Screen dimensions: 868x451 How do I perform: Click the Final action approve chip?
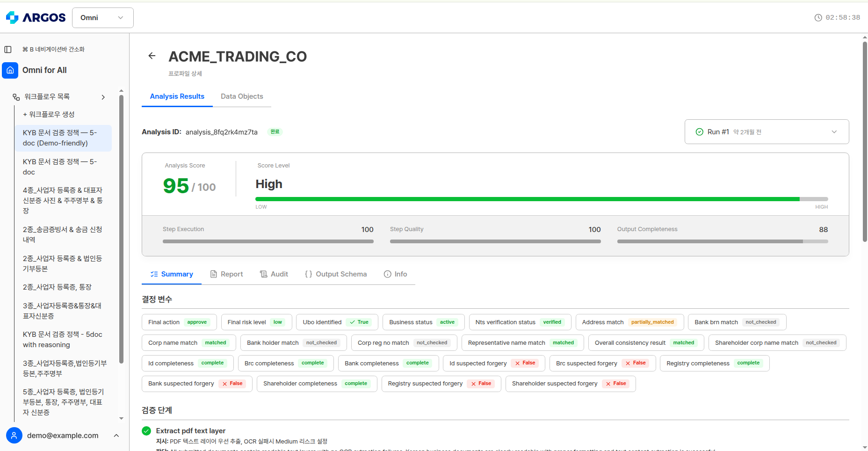179,322
